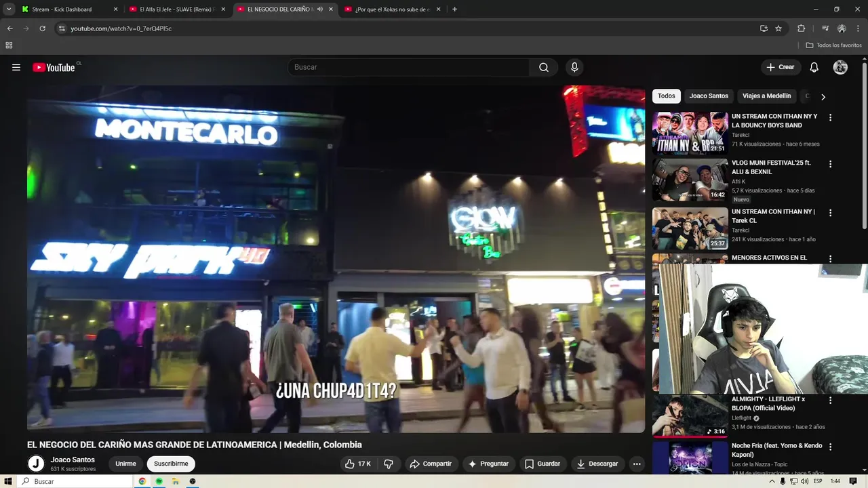
Task: Install app icon in address bar
Action: pos(764,28)
